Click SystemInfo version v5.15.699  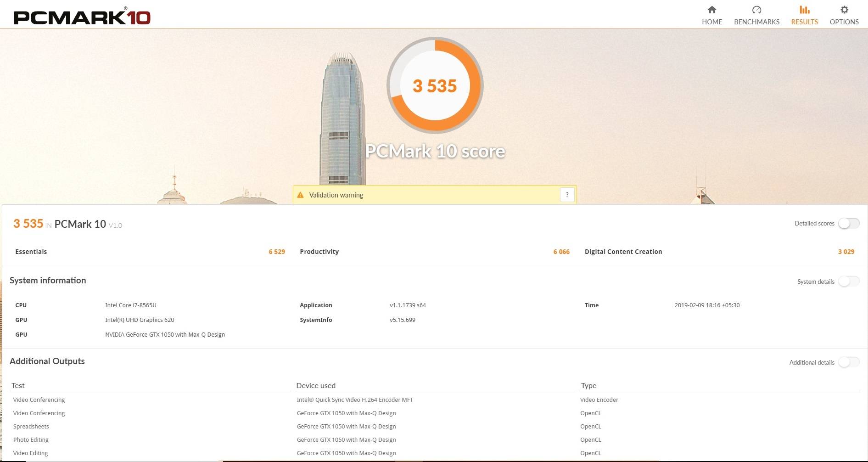click(x=403, y=320)
